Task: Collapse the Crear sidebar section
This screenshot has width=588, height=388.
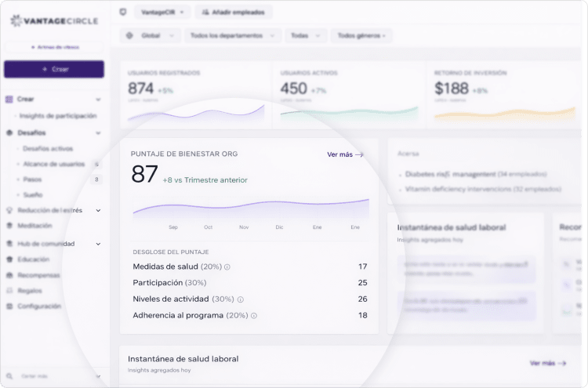Action: click(x=98, y=100)
